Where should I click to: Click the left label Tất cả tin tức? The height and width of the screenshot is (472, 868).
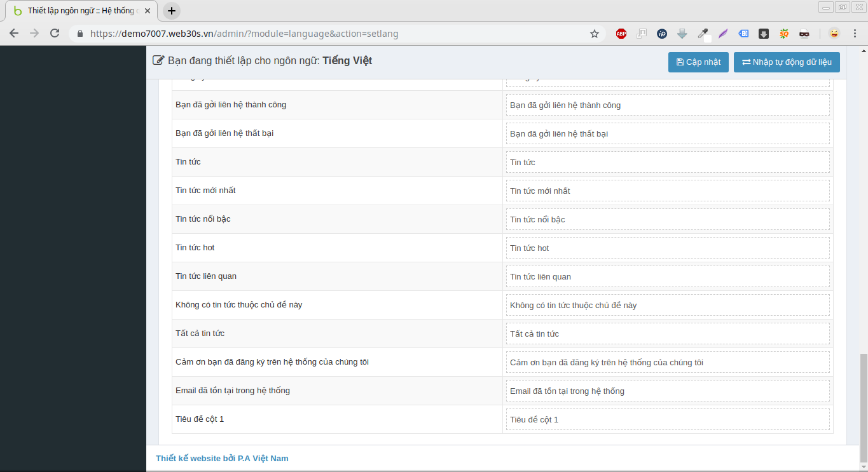click(200, 333)
